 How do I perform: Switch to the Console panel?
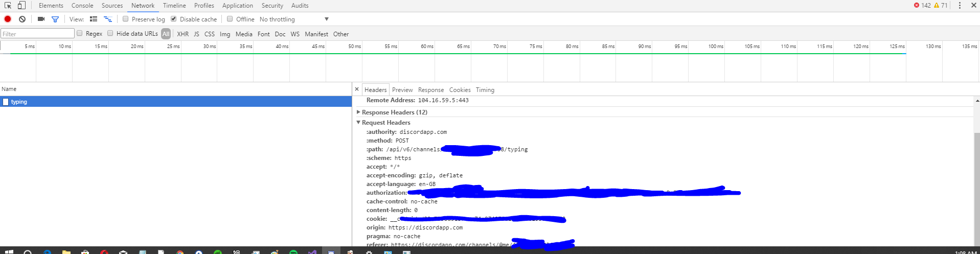click(x=82, y=6)
